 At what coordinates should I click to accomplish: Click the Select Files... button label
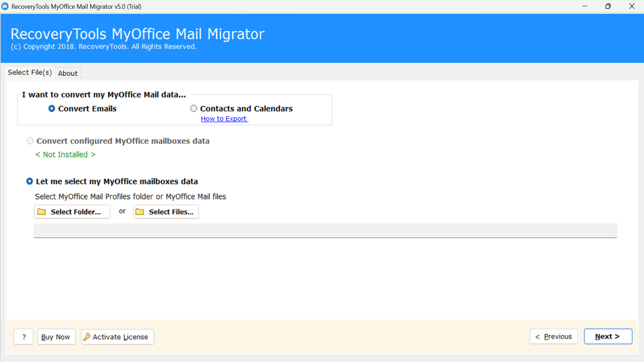point(171,212)
